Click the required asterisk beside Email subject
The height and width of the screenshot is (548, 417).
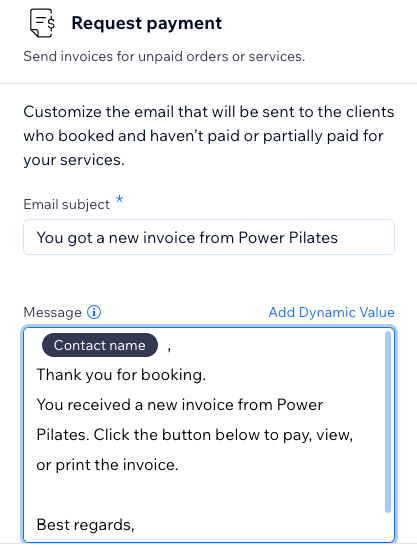click(120, 200)
